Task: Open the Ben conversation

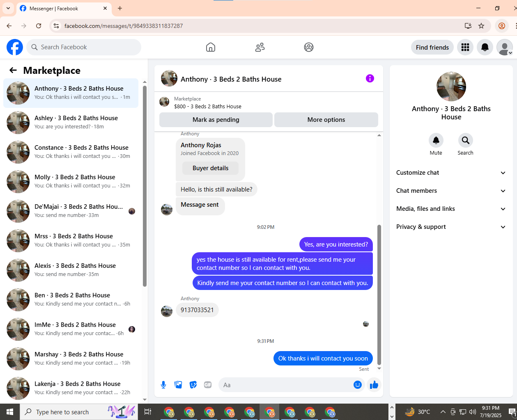Action: tap(71, 300)
